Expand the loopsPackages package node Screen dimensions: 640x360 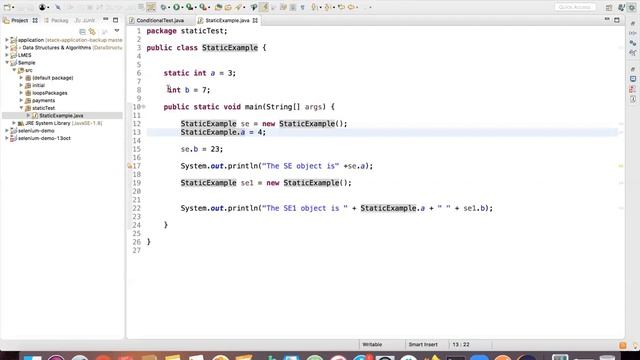click(21, 93)
